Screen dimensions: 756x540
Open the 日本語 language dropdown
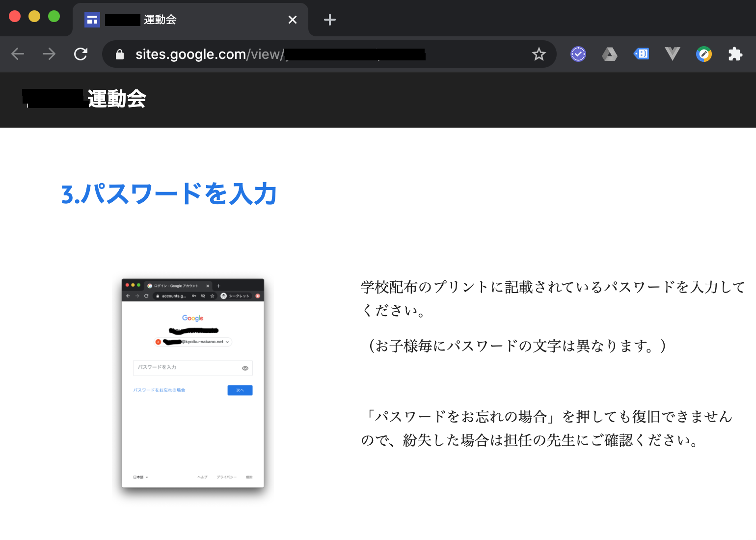click(x=140, y=477)
